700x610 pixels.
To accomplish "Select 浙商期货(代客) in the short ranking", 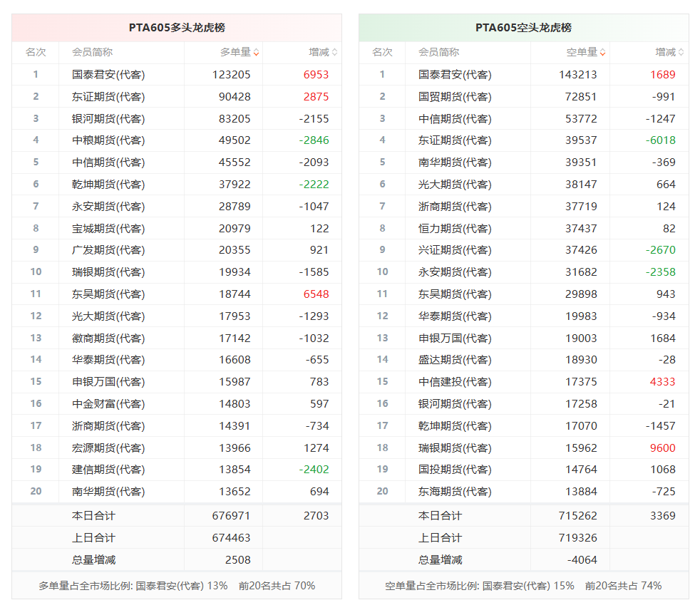I will pos(455,207).
